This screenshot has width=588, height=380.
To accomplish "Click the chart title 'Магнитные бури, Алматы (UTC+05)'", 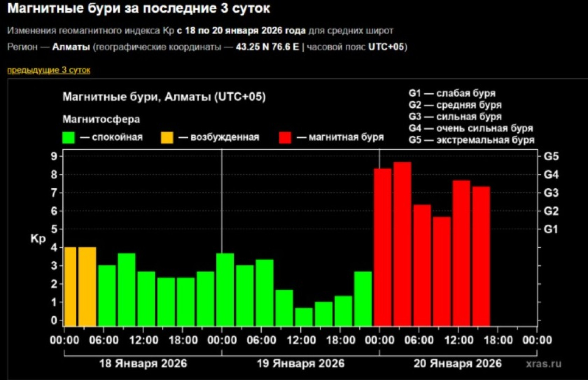I will (164, 97).
